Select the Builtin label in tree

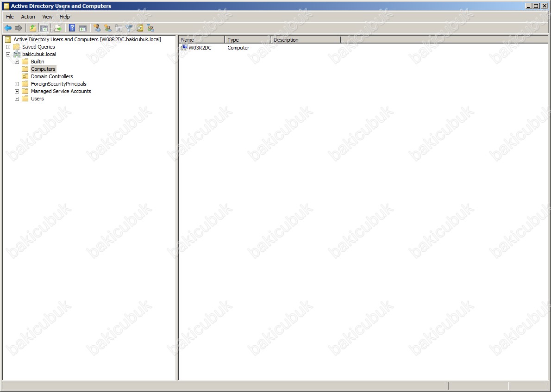(x=38, y=62)
